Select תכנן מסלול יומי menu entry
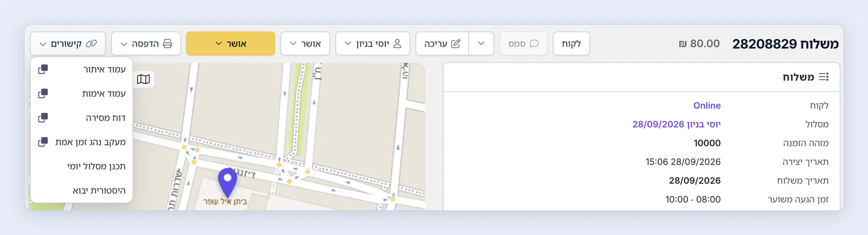Image resolution: width=868 pixels, height=235 pixels. [x=82, y=166]
